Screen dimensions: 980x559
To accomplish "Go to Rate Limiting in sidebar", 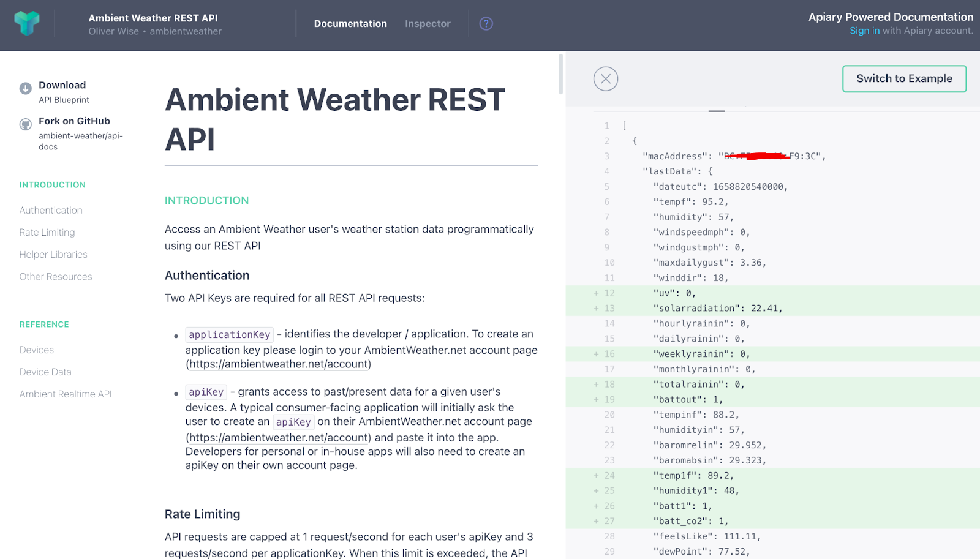I will click(47, 232).
